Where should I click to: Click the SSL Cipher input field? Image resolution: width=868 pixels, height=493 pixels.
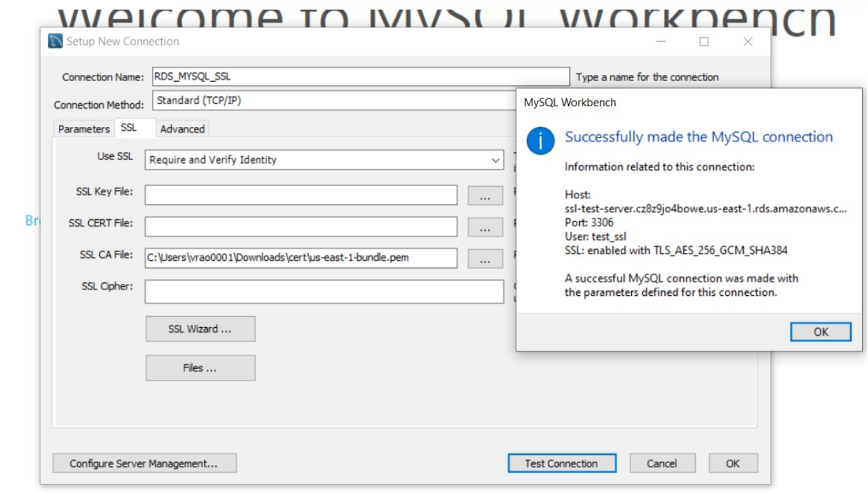pyautogui.click(x=324, y=291)
